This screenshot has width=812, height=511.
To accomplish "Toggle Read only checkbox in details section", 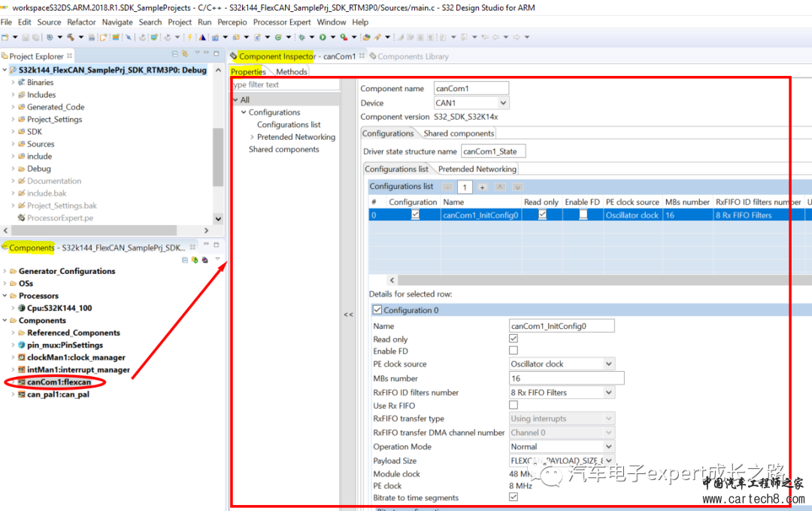I will [514, 339].
